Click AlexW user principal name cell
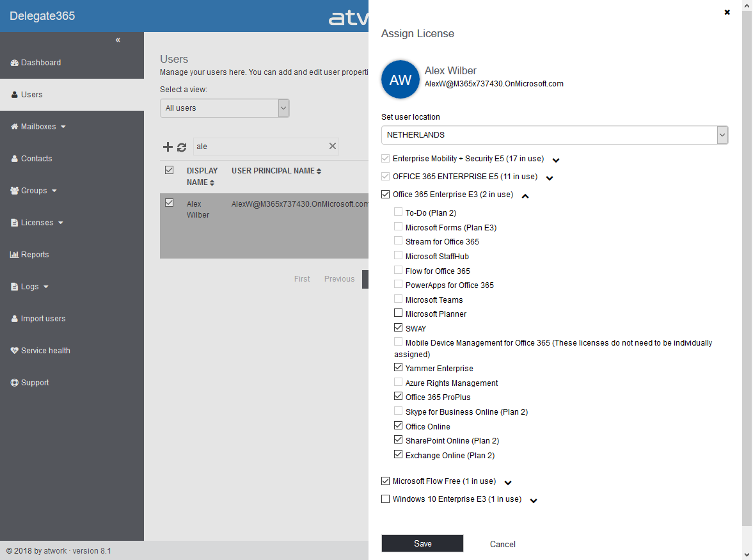The width and height of the screenshot is (753, 560). (300, 204)
